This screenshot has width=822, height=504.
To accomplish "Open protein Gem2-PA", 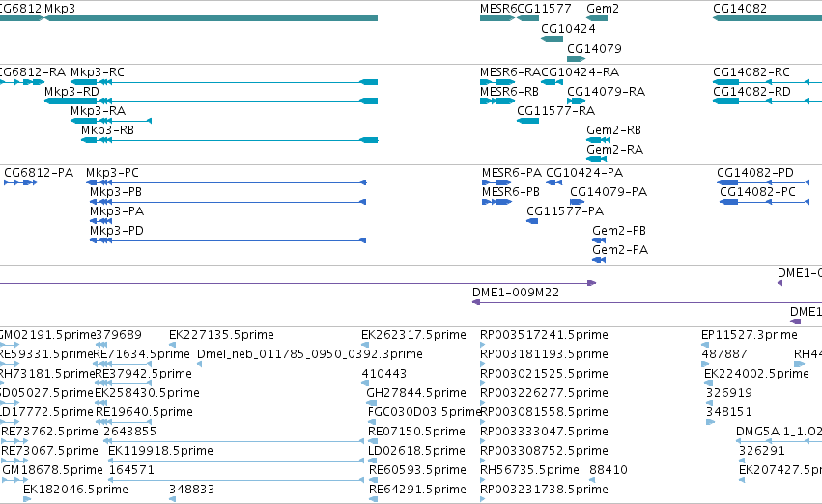I will click(x=599, y=260).
